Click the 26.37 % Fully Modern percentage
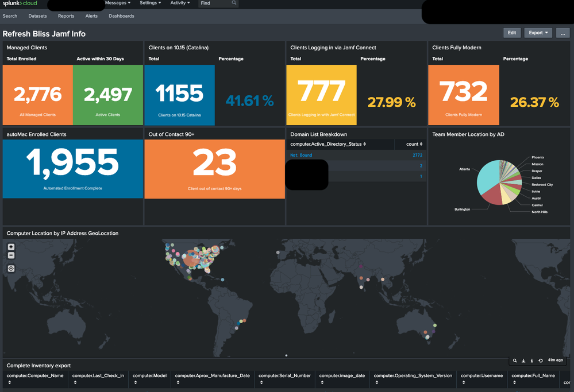The image size is (574, 392). point(534,102)
